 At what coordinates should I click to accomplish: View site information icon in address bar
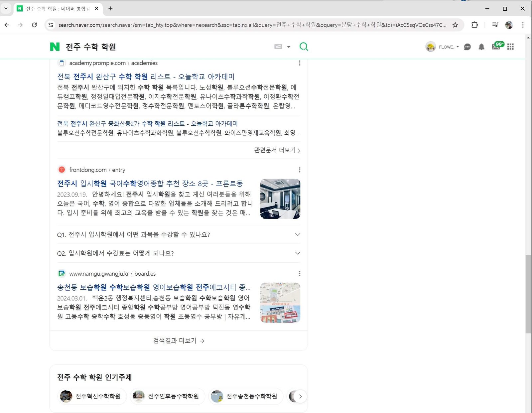51,25
